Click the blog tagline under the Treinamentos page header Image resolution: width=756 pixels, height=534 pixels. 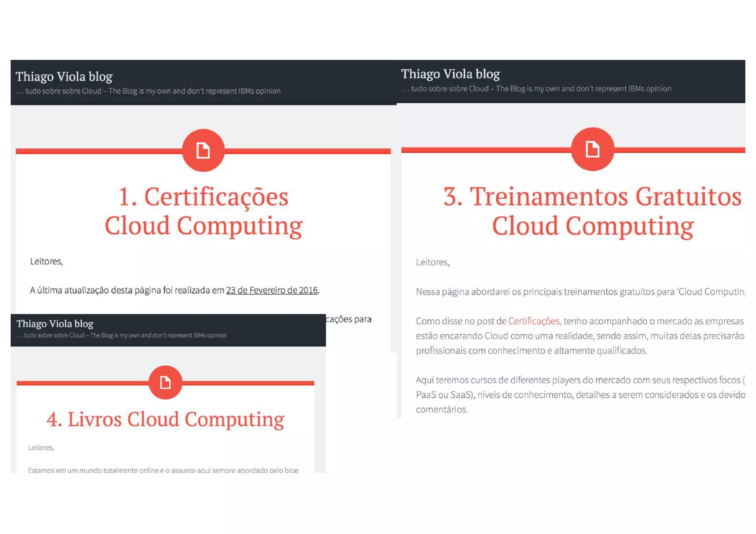coord(536,89)
